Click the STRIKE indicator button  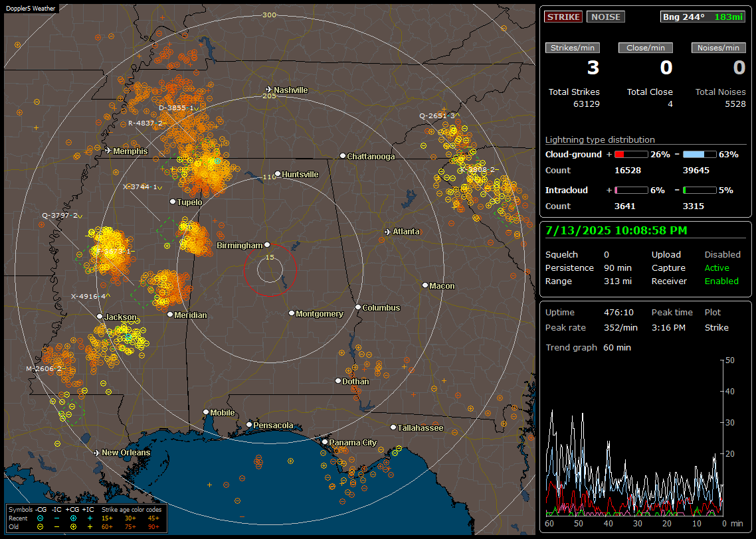(x=563, y=17)
